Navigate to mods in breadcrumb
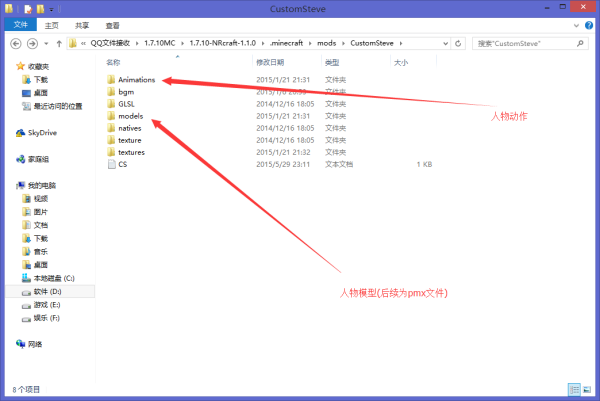Image resolution: width=600 pixels, height=401 pixels. [x=326, y=43]
